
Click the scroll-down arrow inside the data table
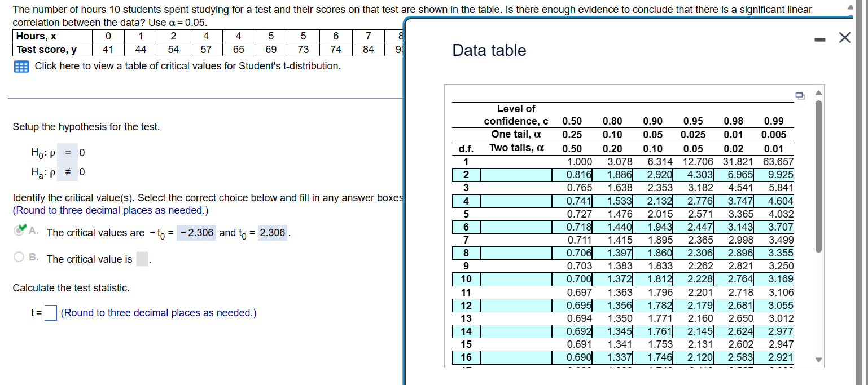(818, 359)
